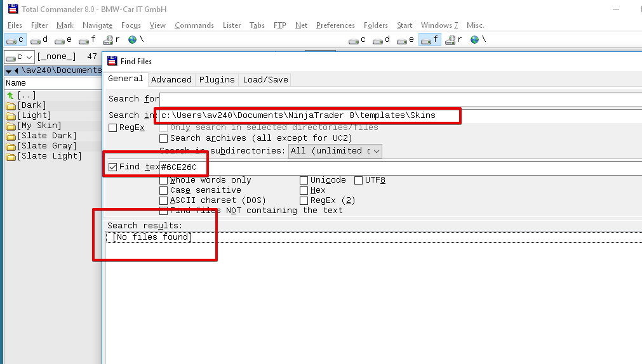Click the Find text input field
Viewport: 642px width, 364px height.
click(x=401, y=167)
